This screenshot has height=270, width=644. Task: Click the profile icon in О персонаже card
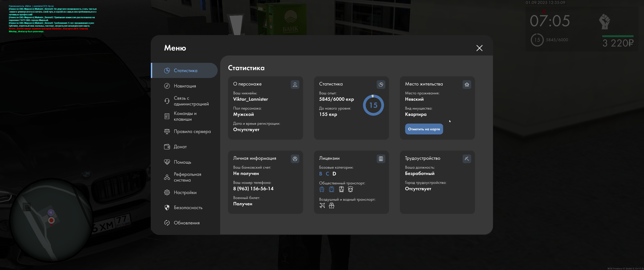(x=295, y=85)
